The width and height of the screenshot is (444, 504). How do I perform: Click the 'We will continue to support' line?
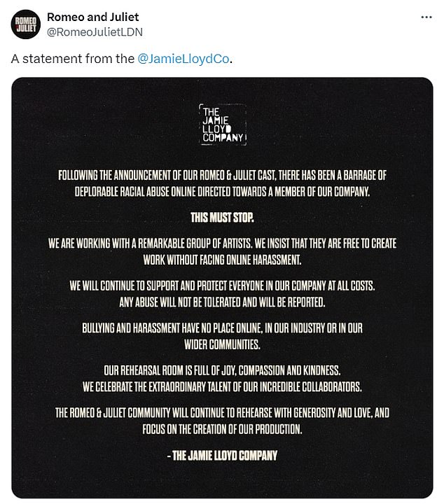222,286
